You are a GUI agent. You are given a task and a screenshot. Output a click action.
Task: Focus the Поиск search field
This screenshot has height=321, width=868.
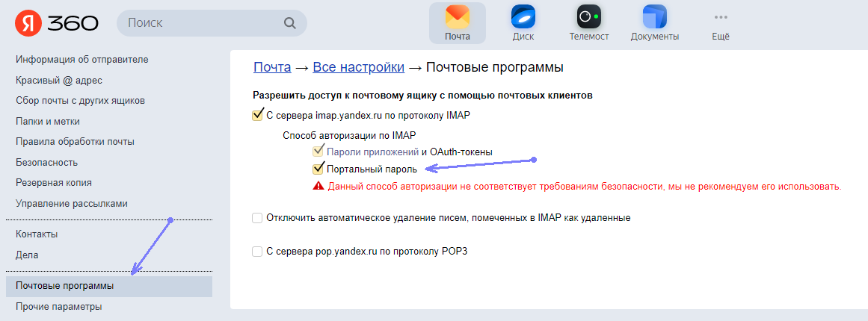212,23
